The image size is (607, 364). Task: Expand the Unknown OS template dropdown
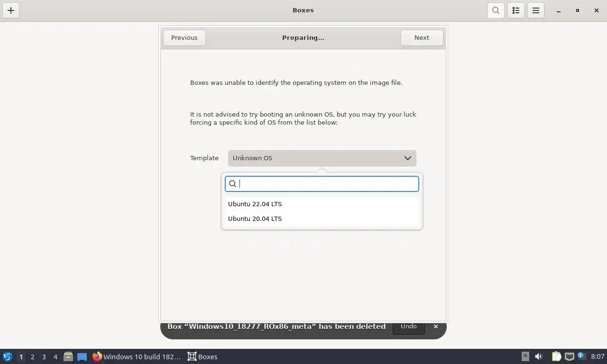(x=322, y=158)
